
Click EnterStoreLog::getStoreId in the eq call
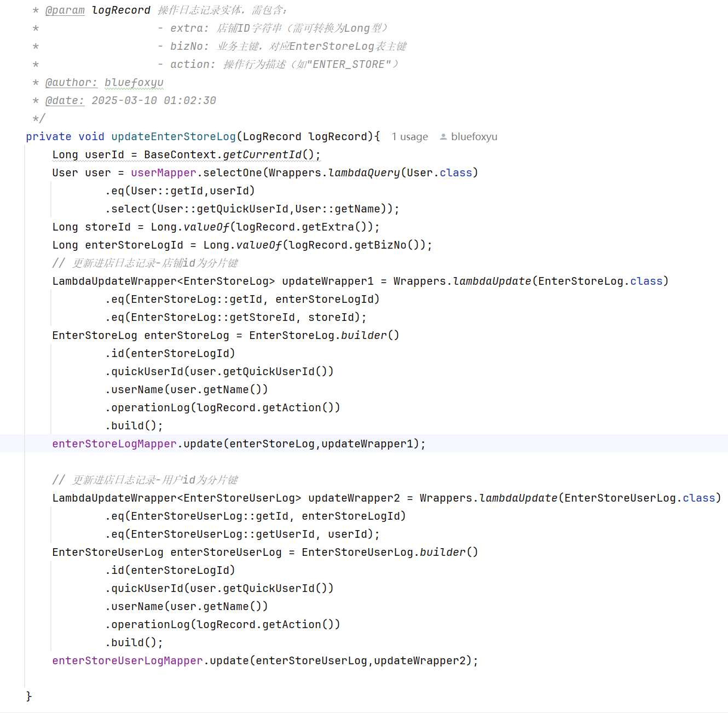coord(213,318)
